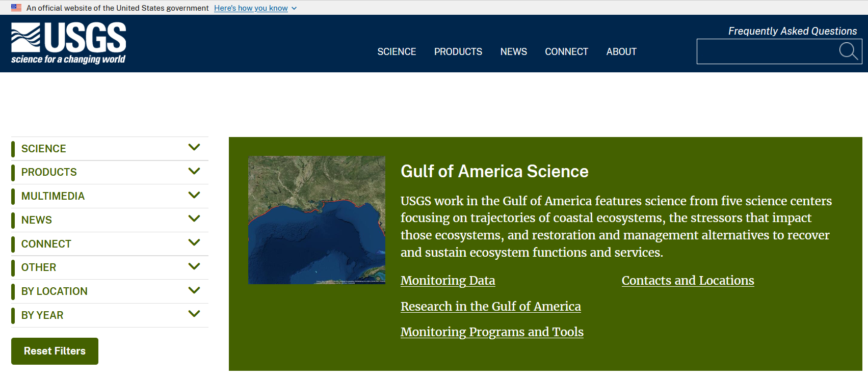The image size is (868, 381).
Task: Open the CONNECT top navigation menu
Action: click(x=567, y=51)
